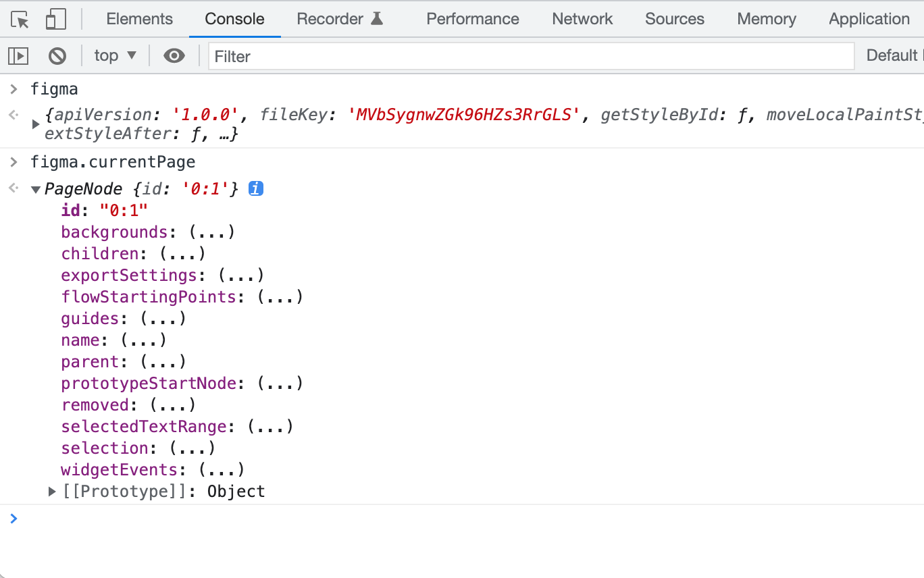The image size is (924, 578).
Task: Open the top JavaScript context dropdown
Action: point(115,56)
